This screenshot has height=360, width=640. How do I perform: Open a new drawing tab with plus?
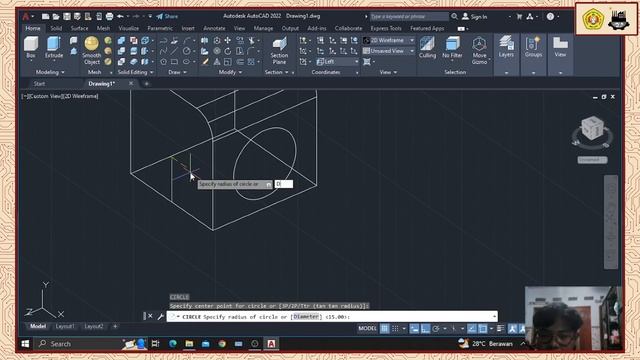[147, 84]
